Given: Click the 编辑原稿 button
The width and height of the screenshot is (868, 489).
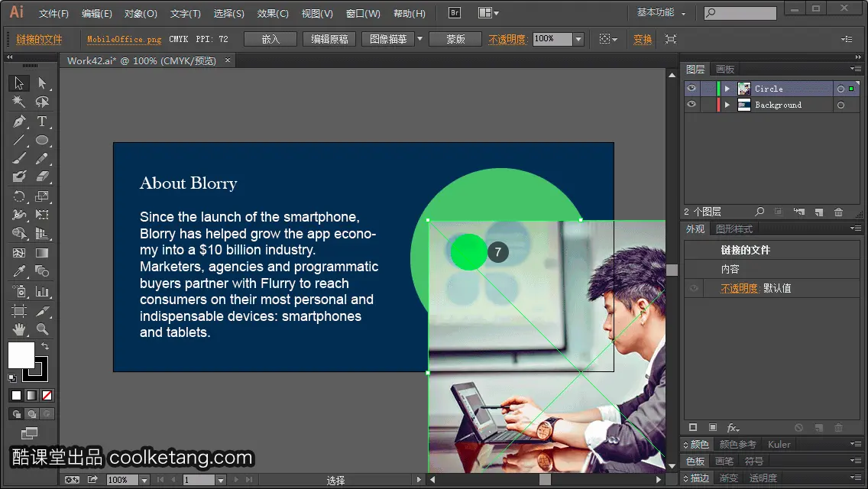Looking at the screenshot, I should pyautogui.click(x=329, y=39).
